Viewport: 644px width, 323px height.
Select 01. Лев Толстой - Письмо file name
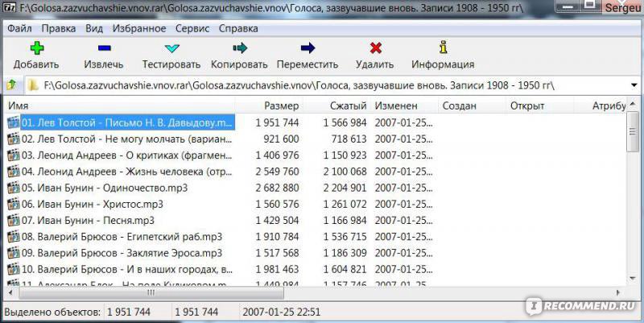coord(127,122)
